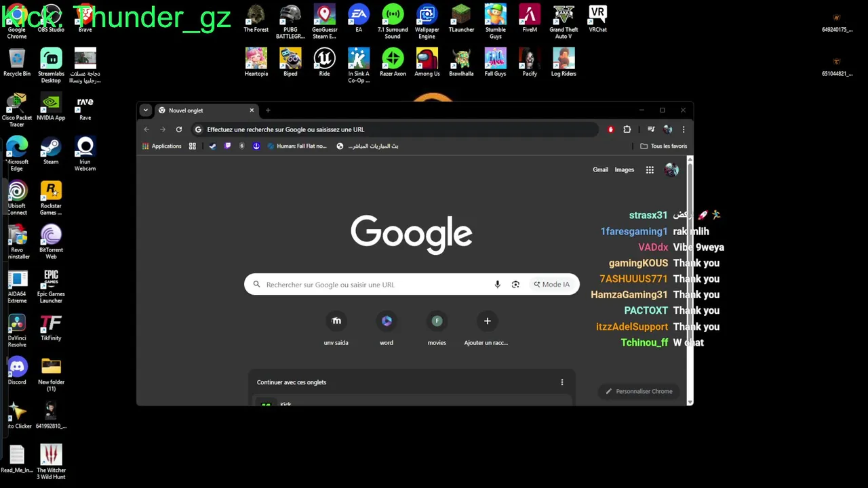868x488 pixels.
Task: Open Google Lens image search icon
Action: [515, 285]
